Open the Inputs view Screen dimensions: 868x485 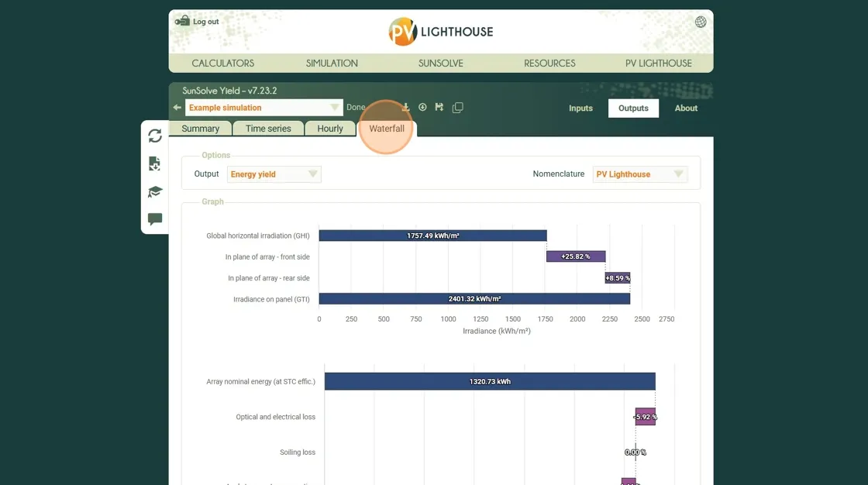(580, 108)
